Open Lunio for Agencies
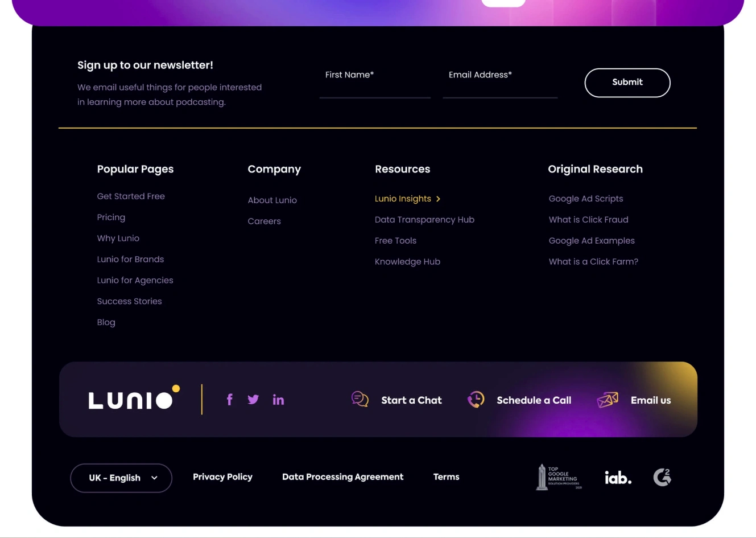Image resolution: width=756 pixels, height=538 pixels. click(x=135, y=281)
